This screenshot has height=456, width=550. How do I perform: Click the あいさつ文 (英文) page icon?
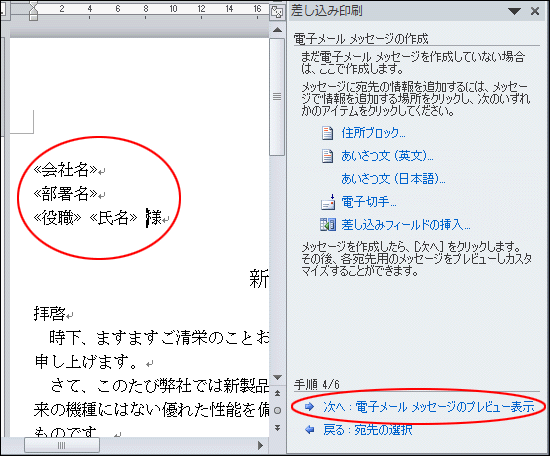click(327, 156)
